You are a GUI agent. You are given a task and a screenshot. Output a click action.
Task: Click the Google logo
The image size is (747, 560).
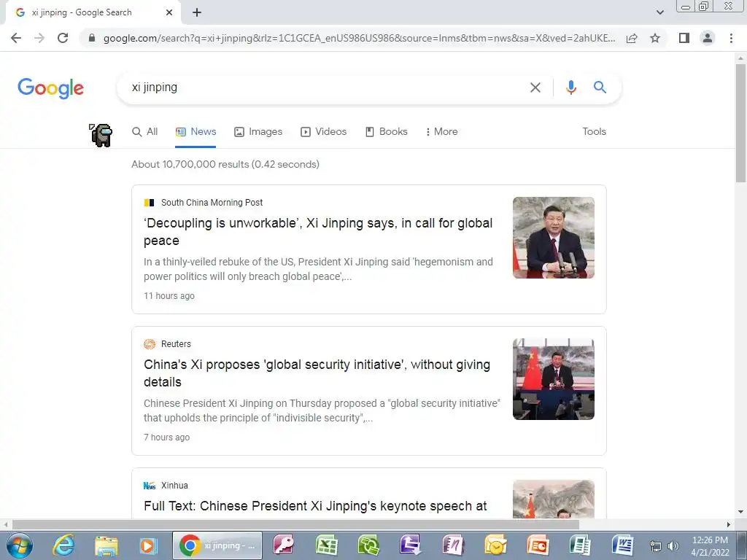pyautogui.click(x=50, y=88)
